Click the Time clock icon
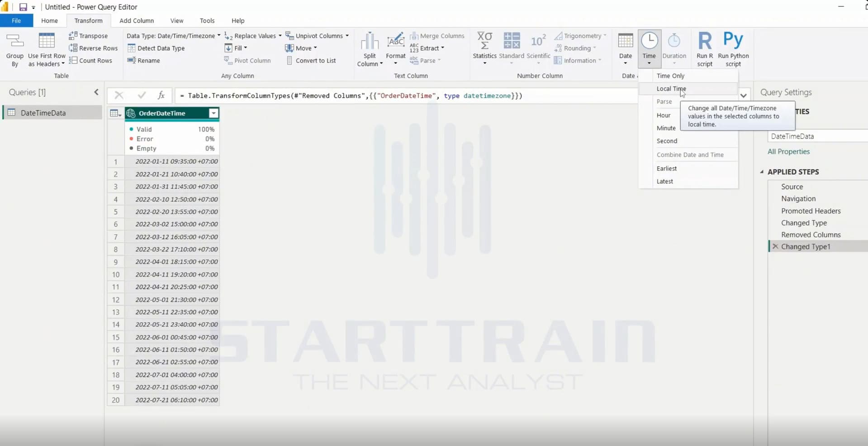 tap(650, 41)
